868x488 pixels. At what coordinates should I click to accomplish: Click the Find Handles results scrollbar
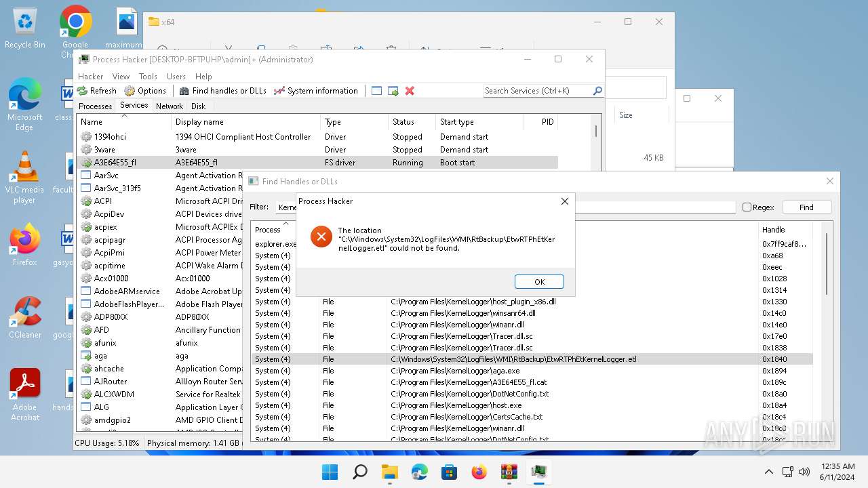tap(826, 264)
